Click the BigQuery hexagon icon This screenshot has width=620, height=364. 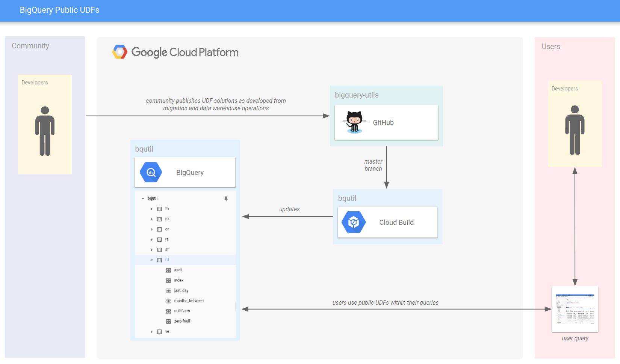pos(151,172)
